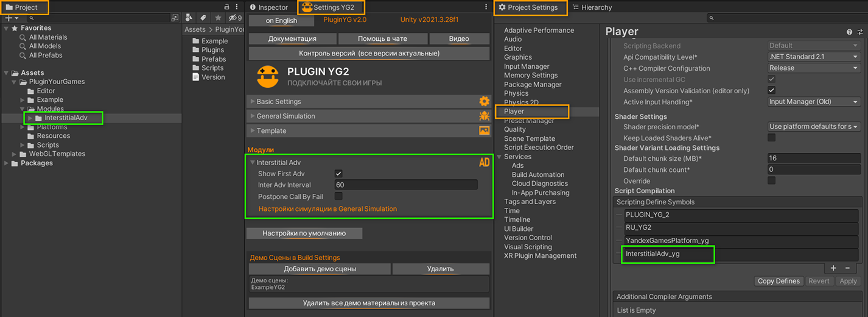Collapse the Interstitial Adv module section
The width and height of the screenshot is (868, 317).
253,163
